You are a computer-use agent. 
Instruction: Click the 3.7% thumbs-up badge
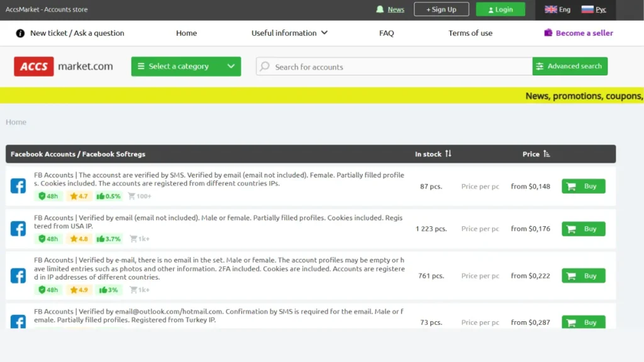(x=109, y=239)
